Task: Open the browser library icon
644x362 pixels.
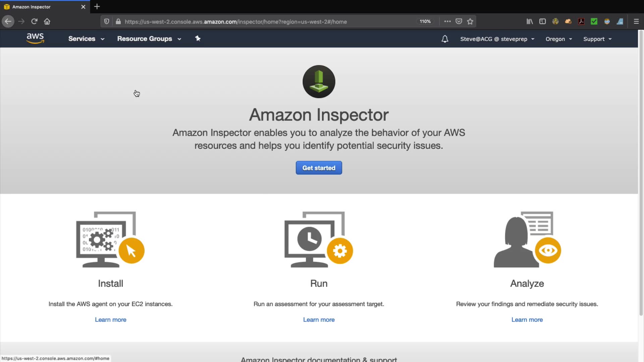Action: coord(530,21)
